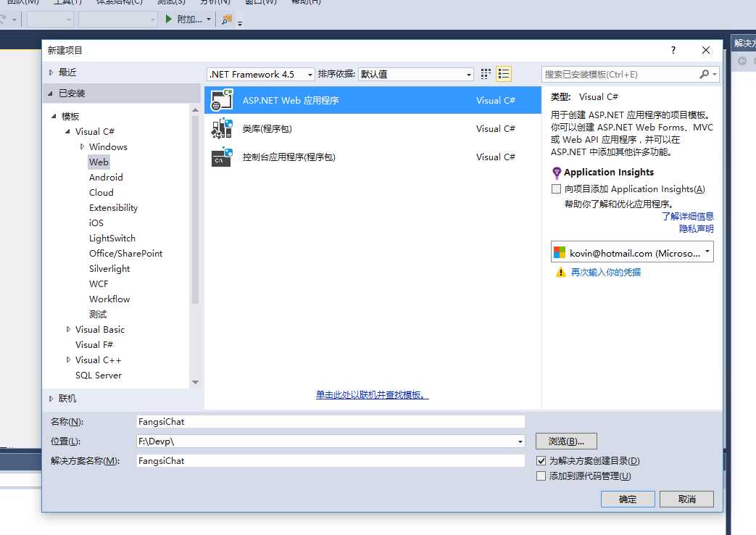Select Workflow template category

[109, 299]
